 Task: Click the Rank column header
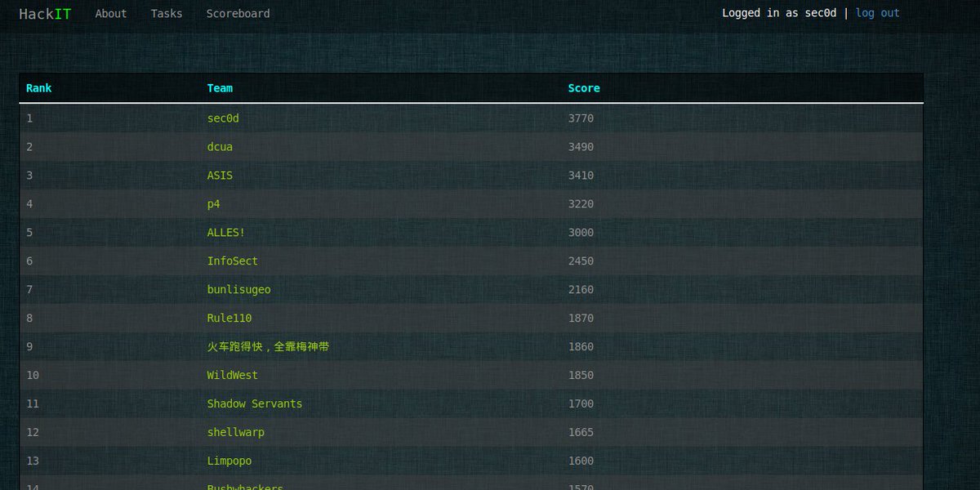pyautogui.click(x=39, y=88)
